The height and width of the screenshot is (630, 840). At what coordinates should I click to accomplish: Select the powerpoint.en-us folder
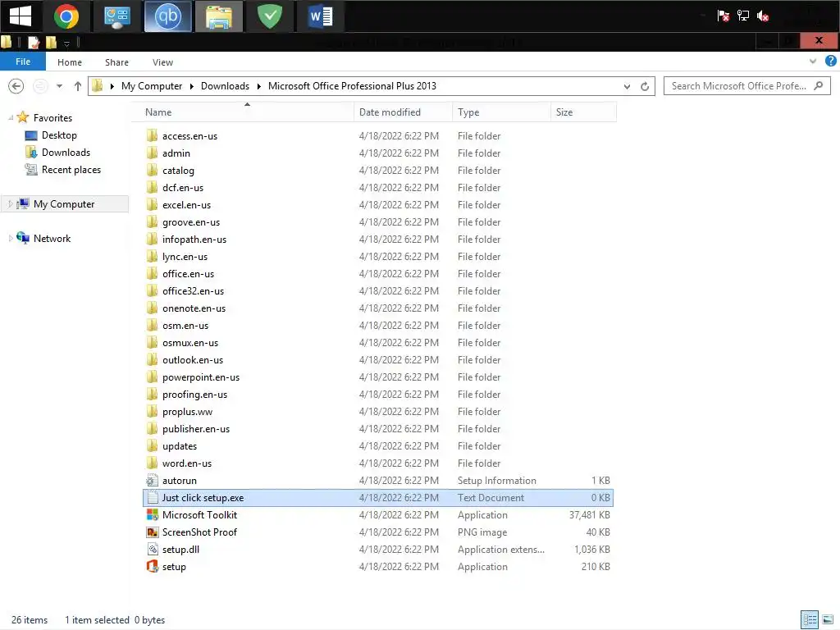[x=201, y=377]
